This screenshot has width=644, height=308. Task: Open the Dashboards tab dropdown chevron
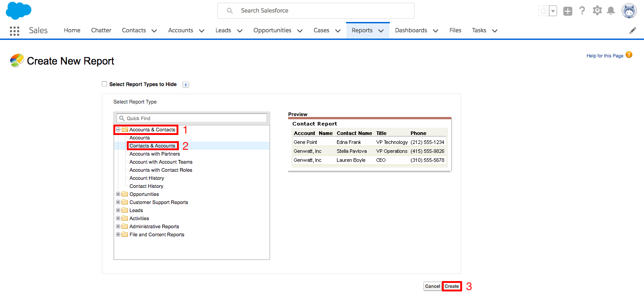pyautogui.click(x=436, y=31)
